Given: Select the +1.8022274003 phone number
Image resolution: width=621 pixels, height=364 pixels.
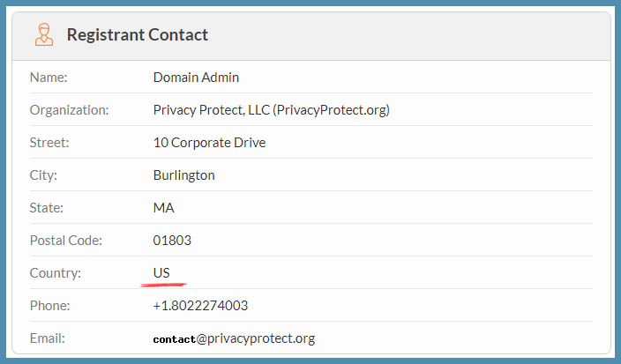Looking at the screenshot, I should [x=200, y=306].
